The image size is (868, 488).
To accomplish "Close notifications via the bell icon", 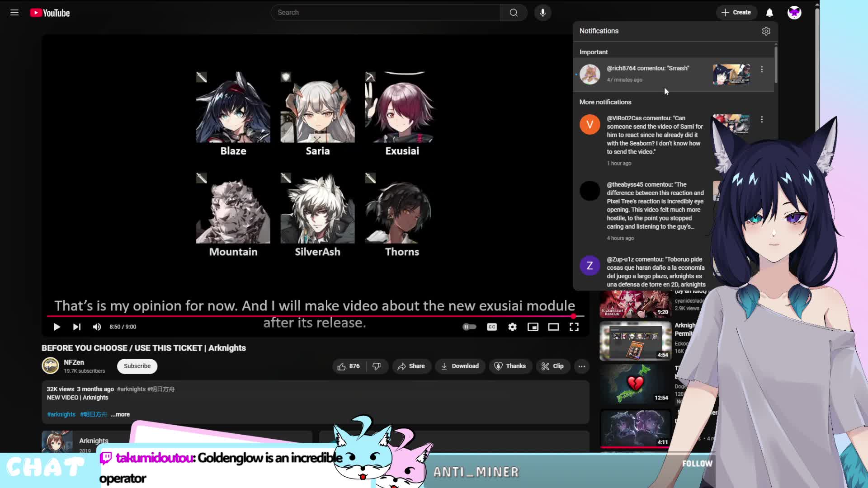I will [769, 13].
